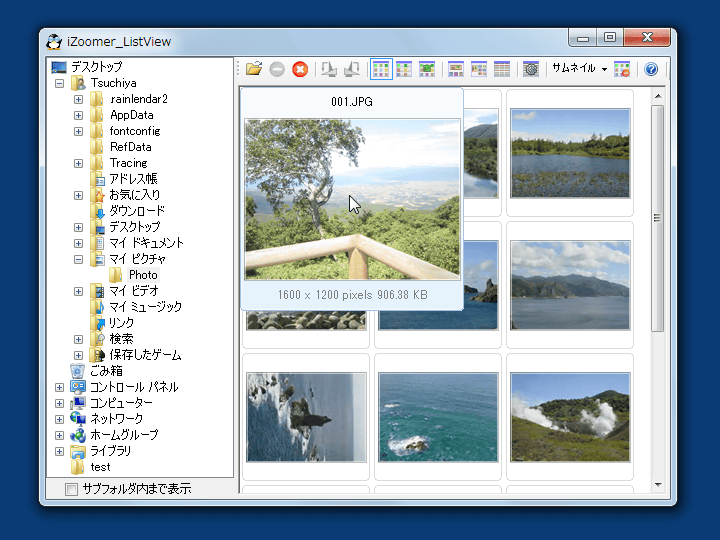
Task: Click the rotate right toolbar icon
Action: pos(352,69)
